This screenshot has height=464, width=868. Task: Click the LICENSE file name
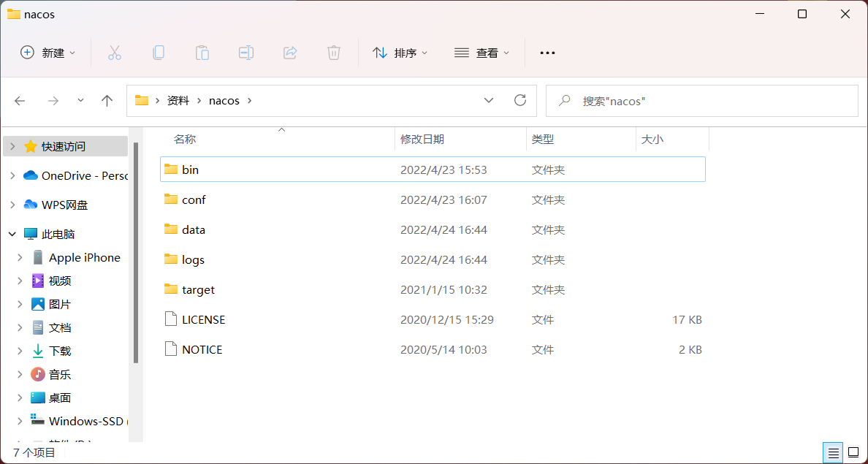(x=204, y=319)
